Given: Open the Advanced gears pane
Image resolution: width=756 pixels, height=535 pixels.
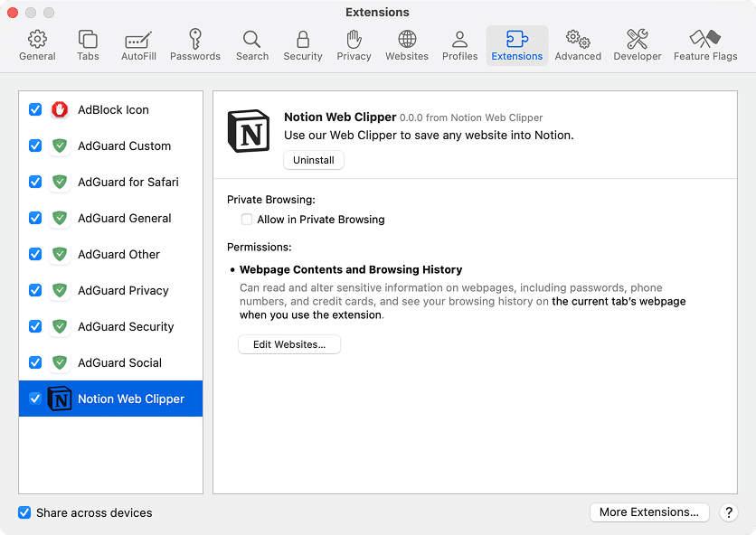Looking at the screenshot, I should (578, 46).
